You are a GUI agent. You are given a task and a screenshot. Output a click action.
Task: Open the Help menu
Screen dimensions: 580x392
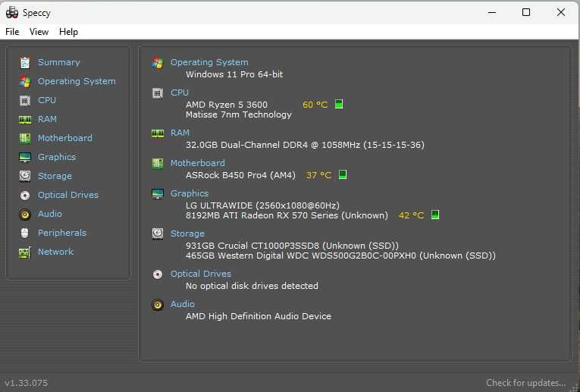point(68,32)
